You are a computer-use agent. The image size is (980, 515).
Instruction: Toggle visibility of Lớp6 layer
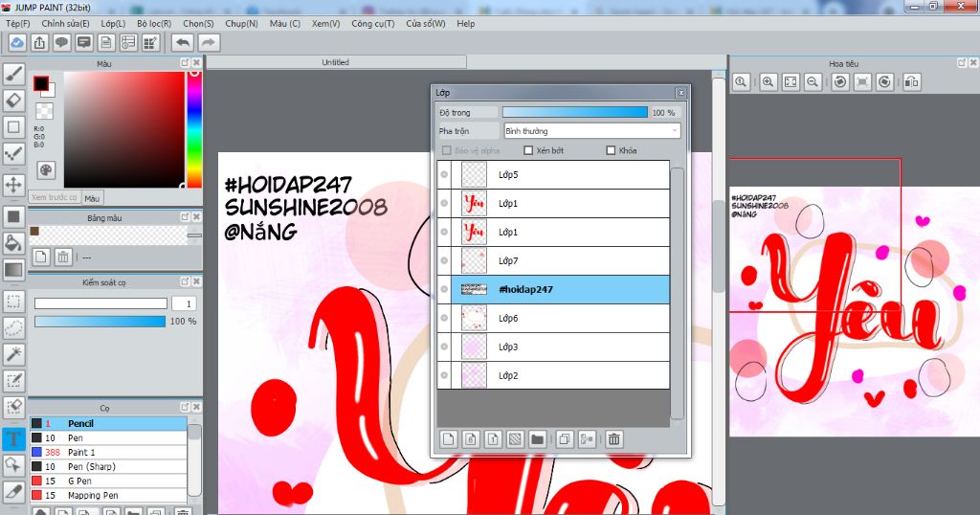pyautogui.click(x=444, y=318)
